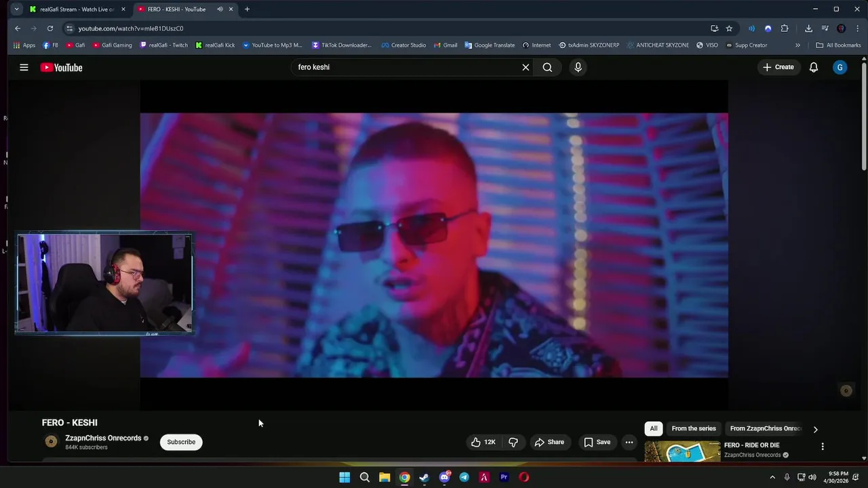Go to the YouTube home logo

point(61,67)
